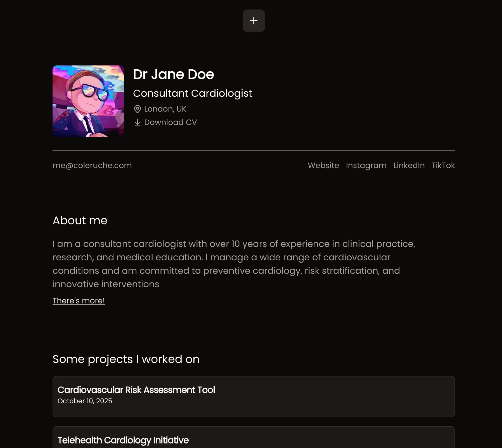502x448 pixels.
Task: Open Cardiovascular Risk Assessment Tool project
Action: click(x=136, y=390)
